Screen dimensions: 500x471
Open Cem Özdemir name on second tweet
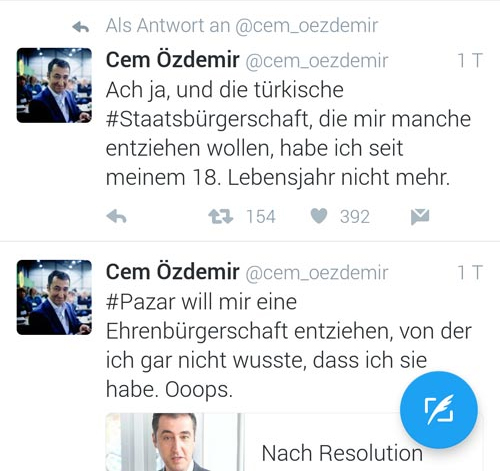click(173, 272)
